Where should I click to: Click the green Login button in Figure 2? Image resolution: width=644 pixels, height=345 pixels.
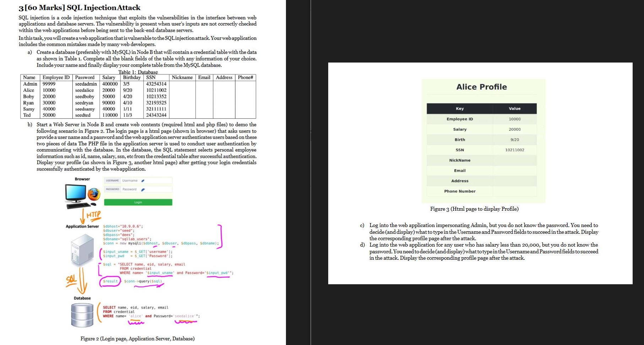click(x=138, y=202)
